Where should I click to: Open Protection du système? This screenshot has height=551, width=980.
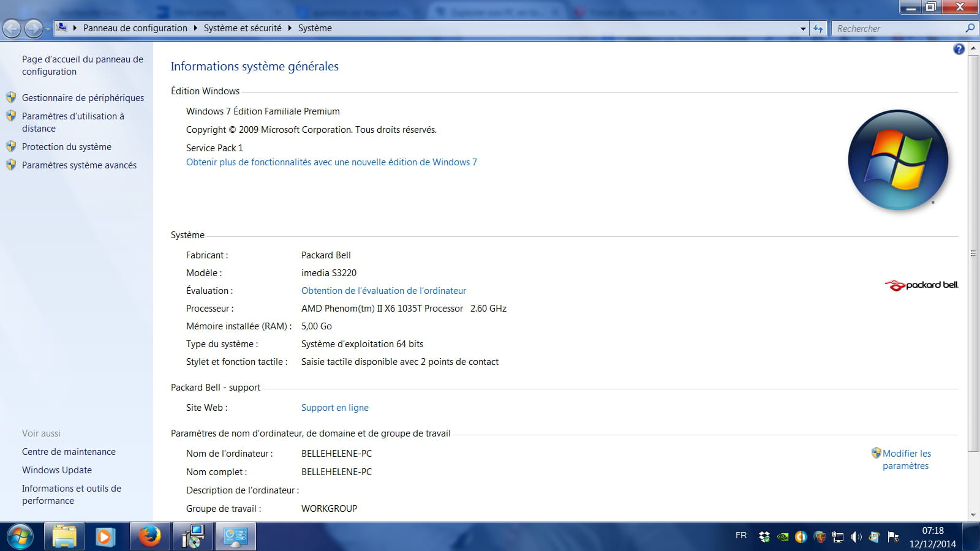pyautogui.click(x=67, y=147)
